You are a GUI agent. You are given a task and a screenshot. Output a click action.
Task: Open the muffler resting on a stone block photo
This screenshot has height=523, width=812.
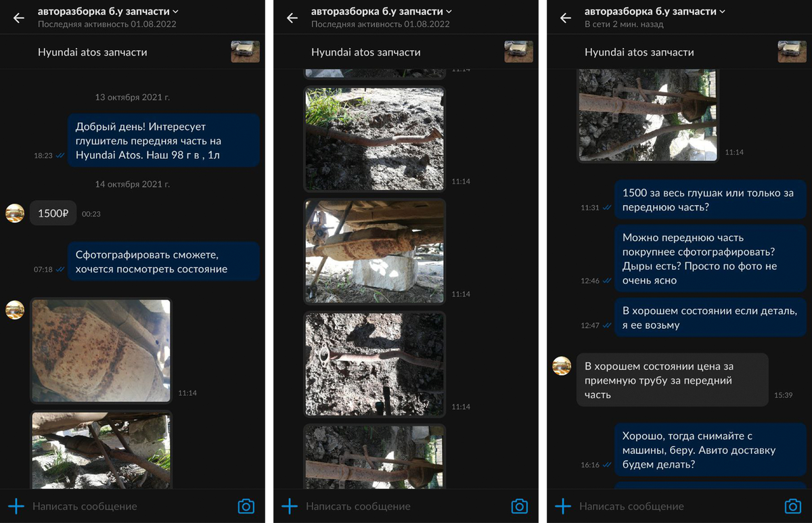tap(374, 251)
